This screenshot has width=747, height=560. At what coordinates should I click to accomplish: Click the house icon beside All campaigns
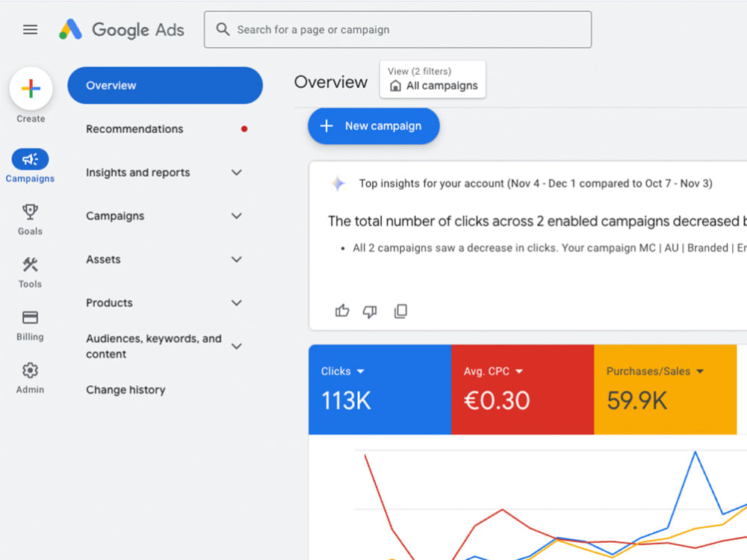[x=395, y=86]
